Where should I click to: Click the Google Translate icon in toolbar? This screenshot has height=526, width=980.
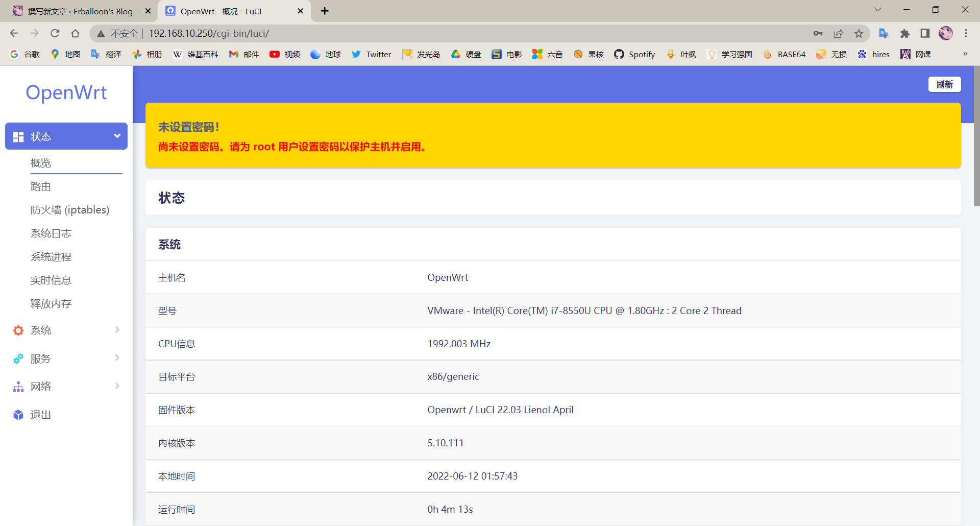(884, 33)
